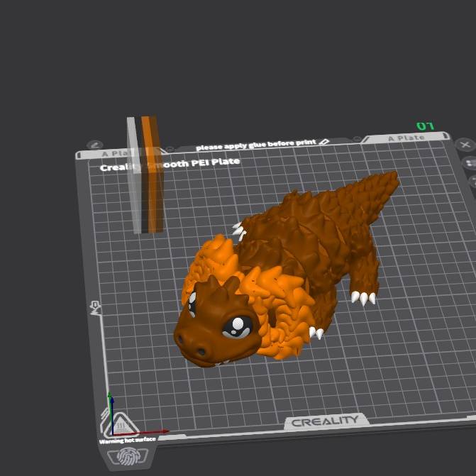Click the round icon above left A Plate label

[95, 145]
